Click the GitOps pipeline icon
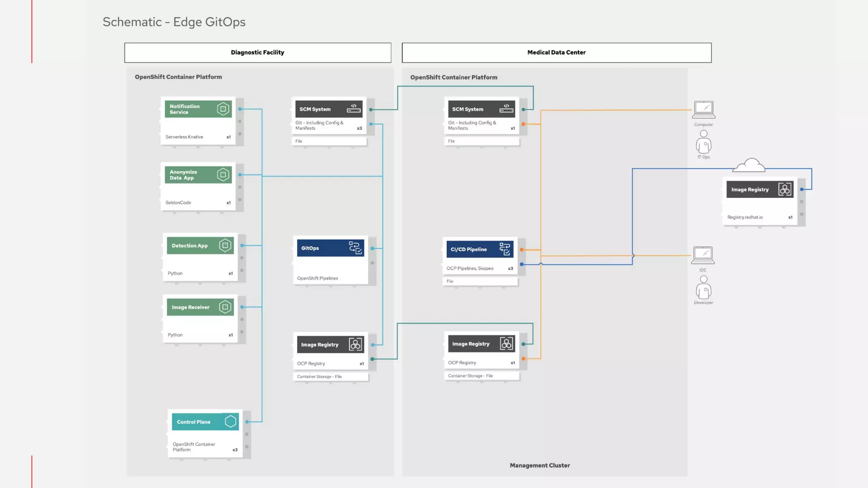 click(356, 248)
